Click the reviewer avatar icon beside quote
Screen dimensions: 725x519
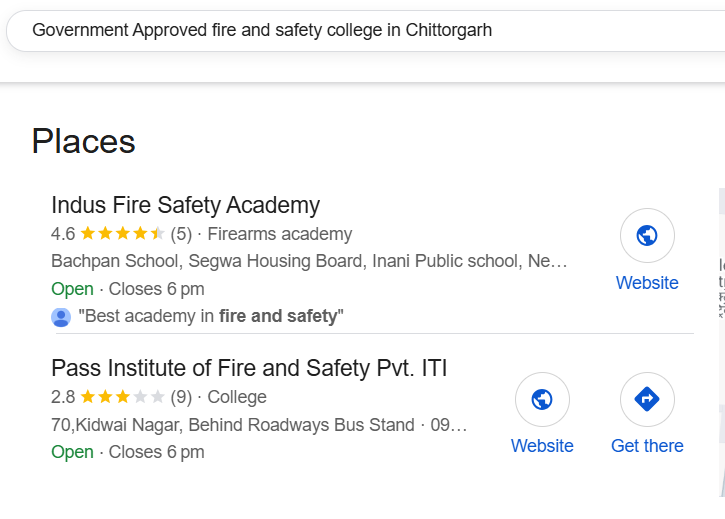coord(61,317)
